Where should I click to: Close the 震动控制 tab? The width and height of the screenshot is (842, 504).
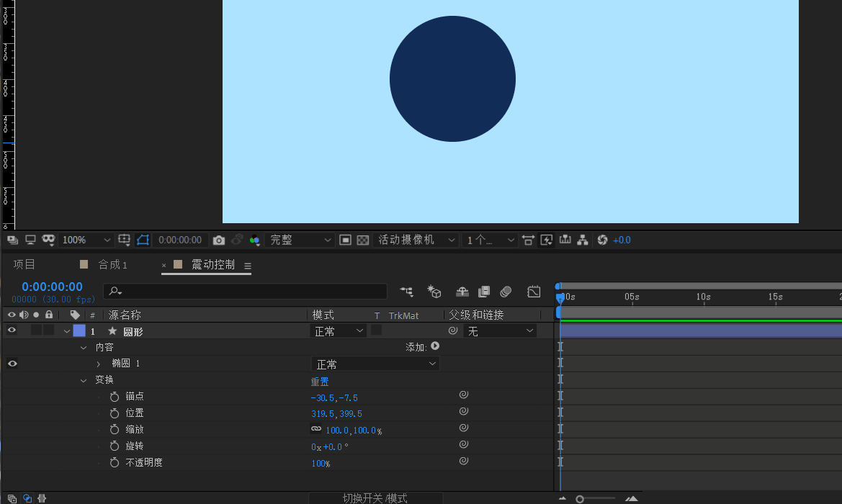[164, 265]
